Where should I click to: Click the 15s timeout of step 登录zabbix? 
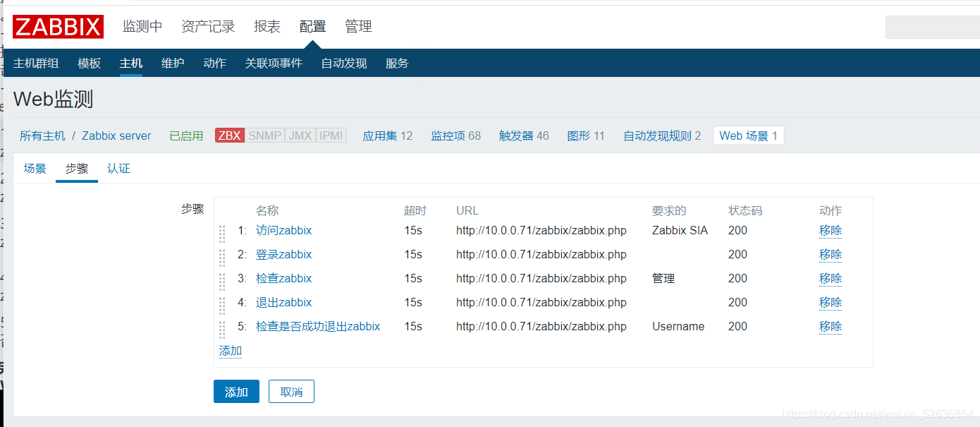[x=413, y=254]
